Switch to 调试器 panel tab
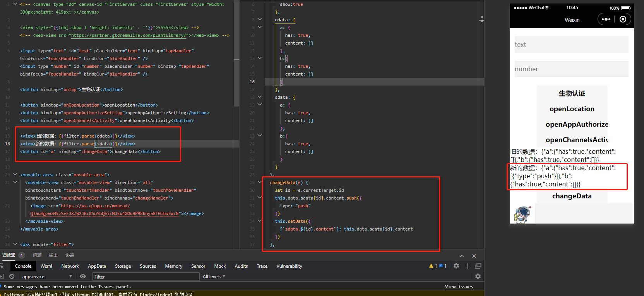Screen dimensions: 644x296 [9, 255]
